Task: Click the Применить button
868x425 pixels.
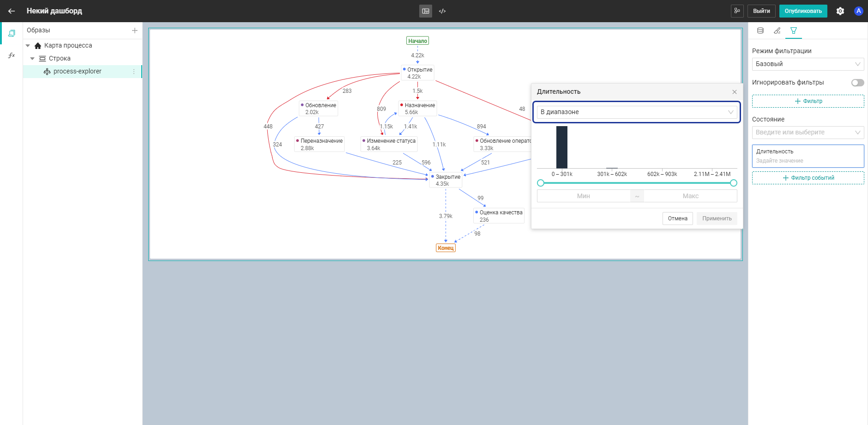Action: point(717,219)
